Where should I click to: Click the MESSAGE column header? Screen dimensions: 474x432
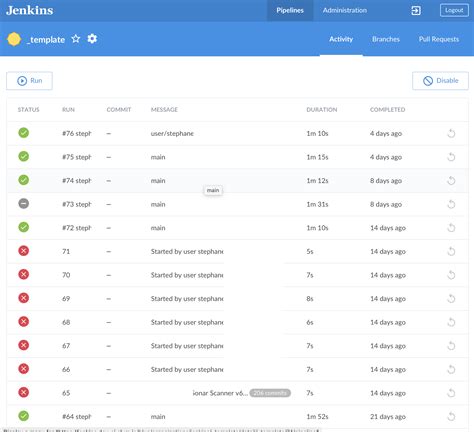(x=164, y=110)
